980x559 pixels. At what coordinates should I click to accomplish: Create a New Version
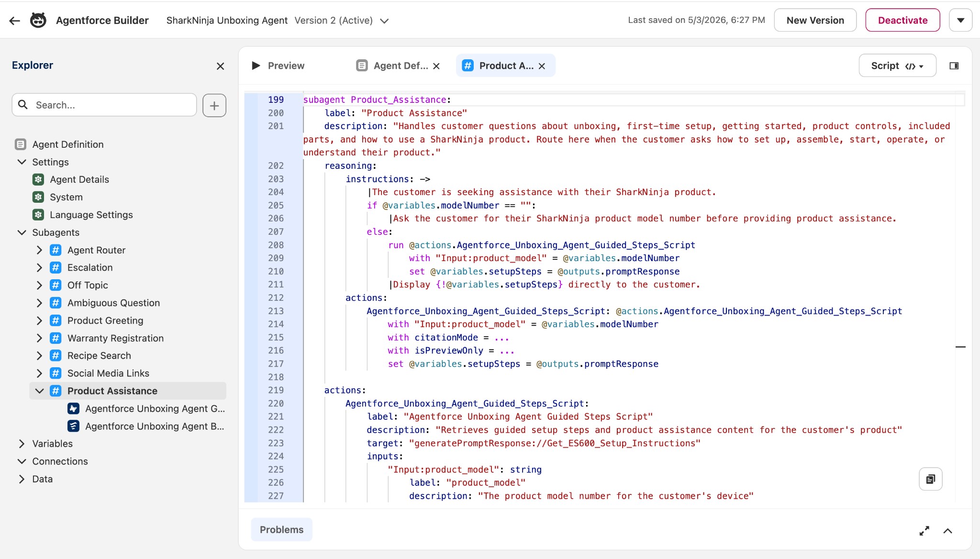point(815,20)
